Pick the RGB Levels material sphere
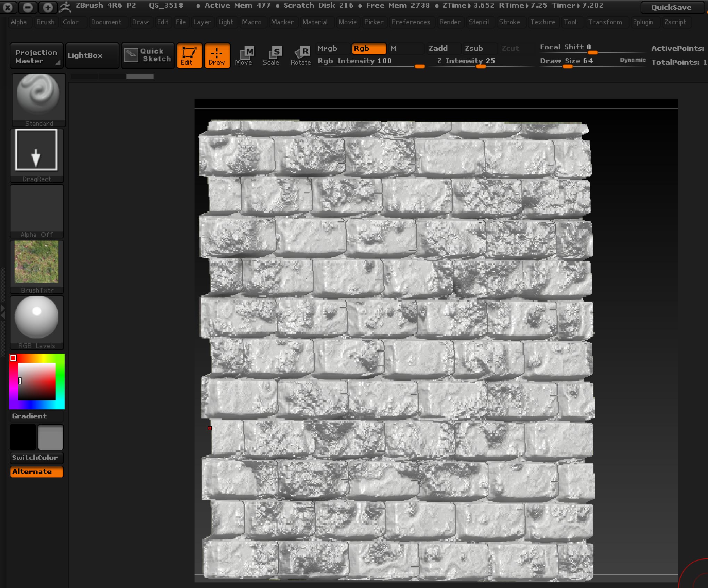This screenshot has width=708, height=588. coord(37,321)
